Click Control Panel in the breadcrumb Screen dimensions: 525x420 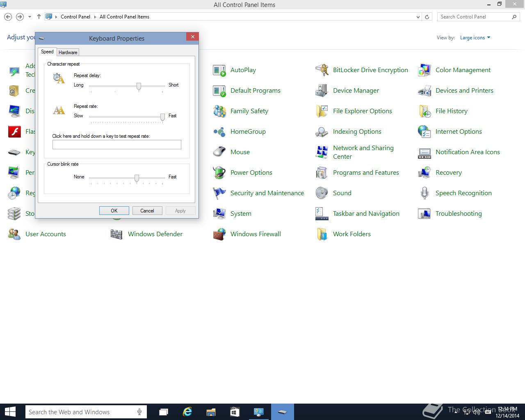coord(75,17)
